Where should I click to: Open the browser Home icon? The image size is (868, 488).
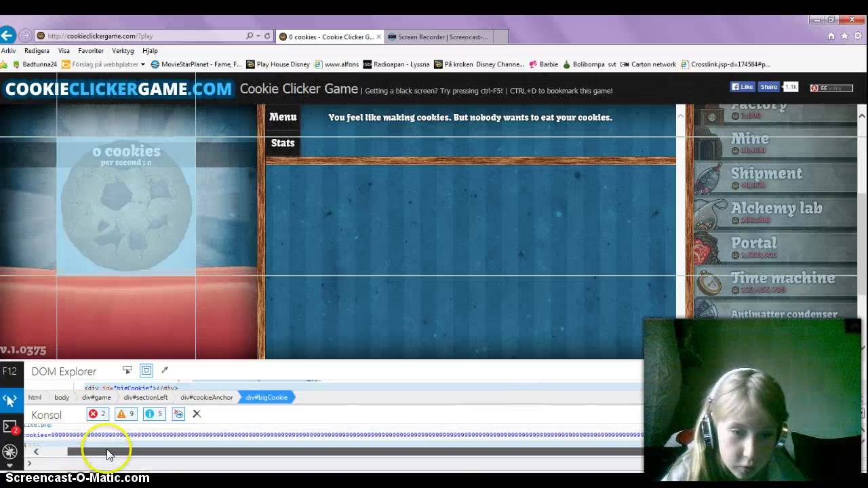[831, 37]
